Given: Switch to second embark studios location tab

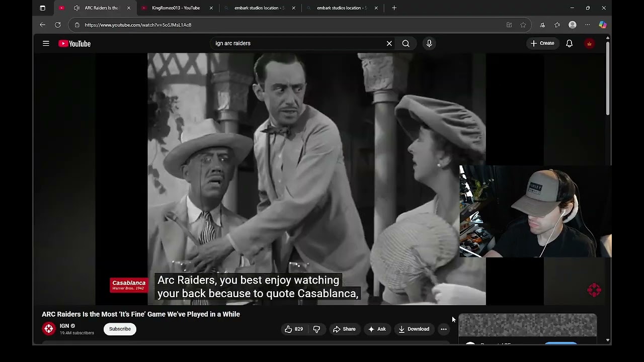Looking at the screenshot, I should coord(342,8).
